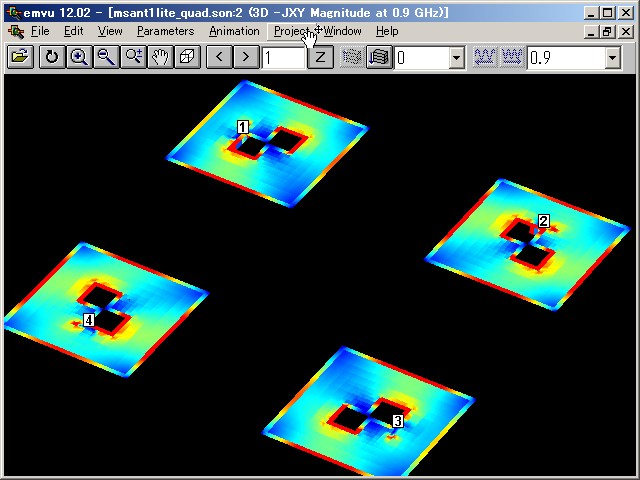Select the zoom in magnifier tool
The height and width of the screenshot is (480, 640).
(79, 57)
